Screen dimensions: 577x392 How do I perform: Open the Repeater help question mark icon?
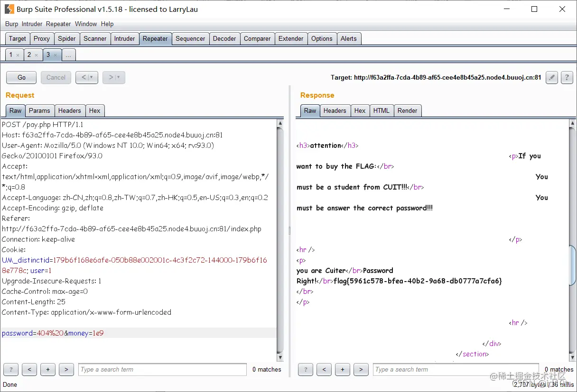[567, 78]
